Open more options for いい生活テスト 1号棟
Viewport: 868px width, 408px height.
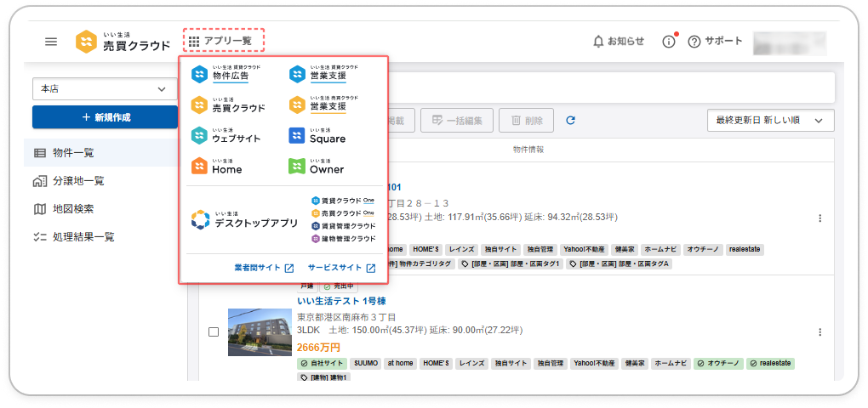(x=820, y=332)
